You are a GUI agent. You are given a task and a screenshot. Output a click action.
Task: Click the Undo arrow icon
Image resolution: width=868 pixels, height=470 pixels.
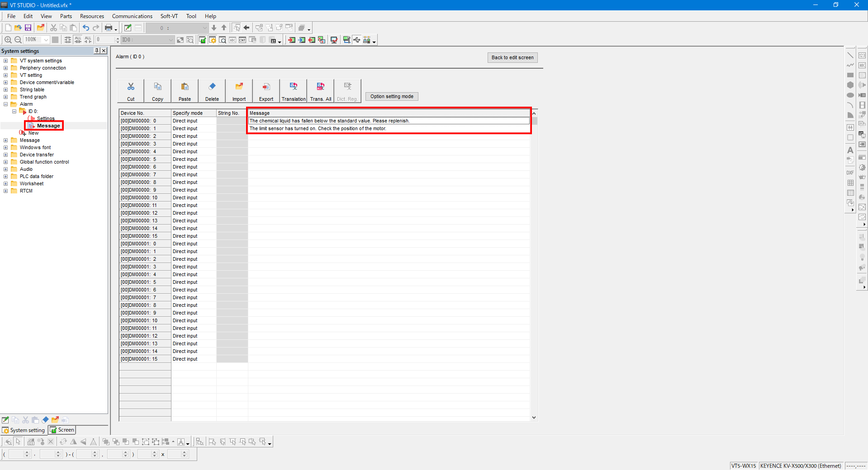[85, 28]
